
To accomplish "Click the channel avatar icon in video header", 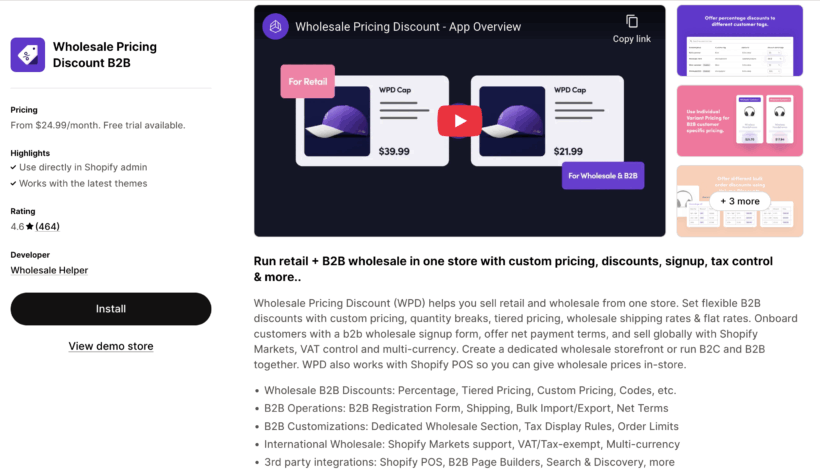I will (x=276, y=26).
